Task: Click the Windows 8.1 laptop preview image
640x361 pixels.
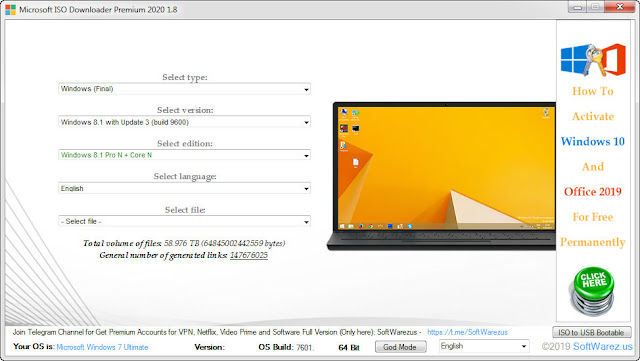Action: pos(442,176)
